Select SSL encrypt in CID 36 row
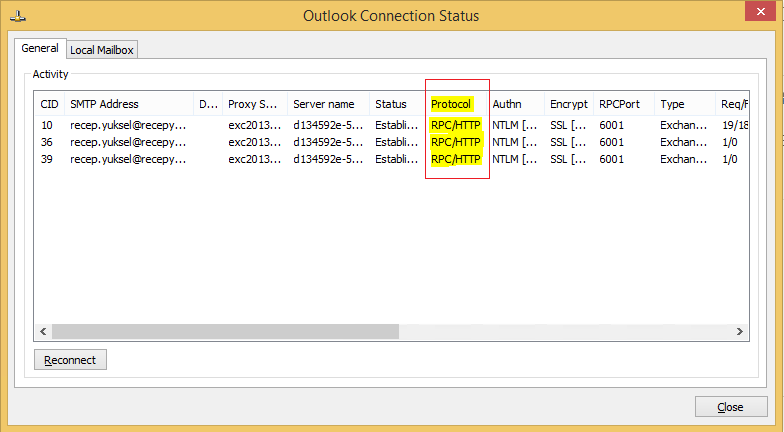The width and height of the screenshot is (784, 432). (568, 142)
